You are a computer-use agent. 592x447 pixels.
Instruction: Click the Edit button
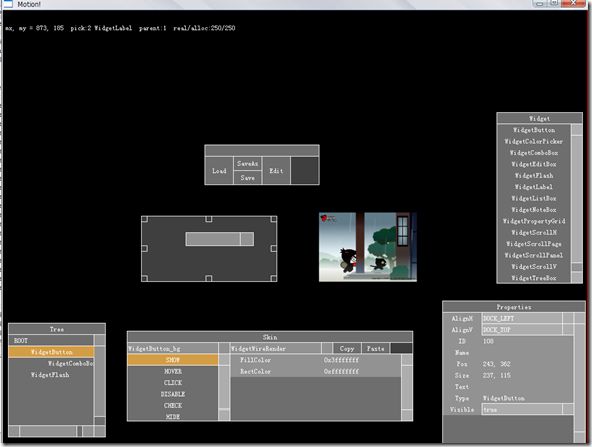pos(276,171)
